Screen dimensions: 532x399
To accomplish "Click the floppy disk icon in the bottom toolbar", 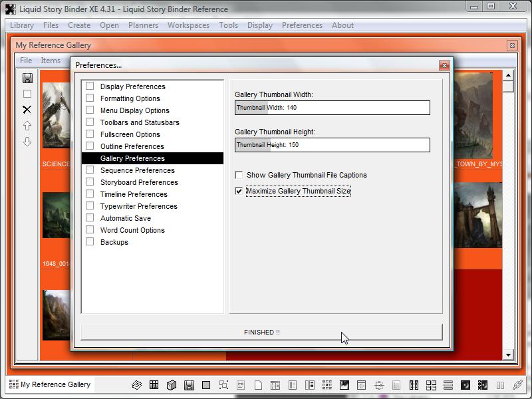I will click(x=189, y=385).
